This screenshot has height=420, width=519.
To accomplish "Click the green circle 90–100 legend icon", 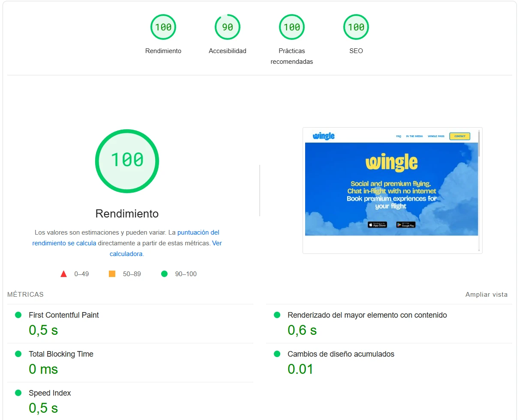I will tap(164, 274).
